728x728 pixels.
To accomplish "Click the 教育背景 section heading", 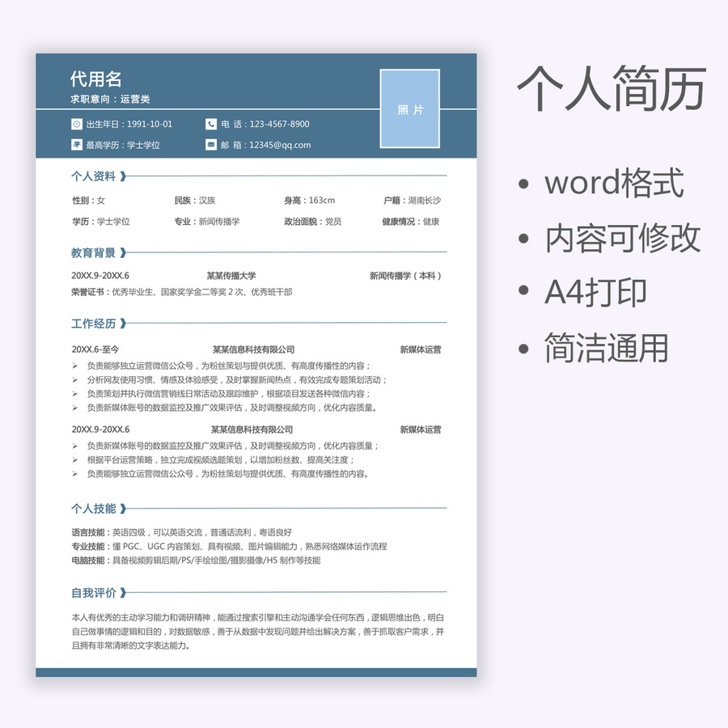I will [93, 252].
